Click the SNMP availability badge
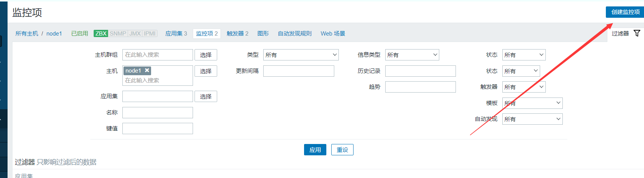The image size is (644, 178). 118,34
